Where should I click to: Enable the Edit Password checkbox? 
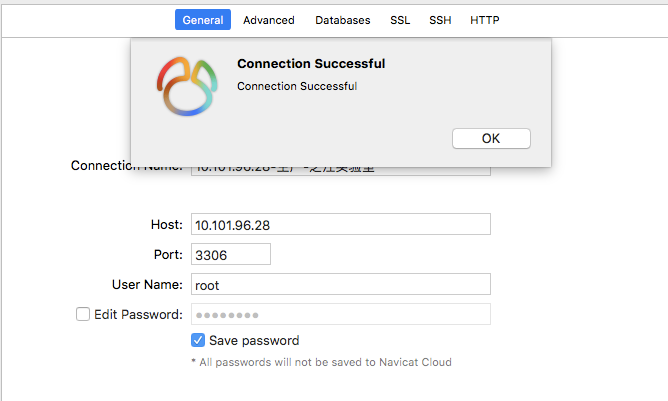(x=83, y=314)
